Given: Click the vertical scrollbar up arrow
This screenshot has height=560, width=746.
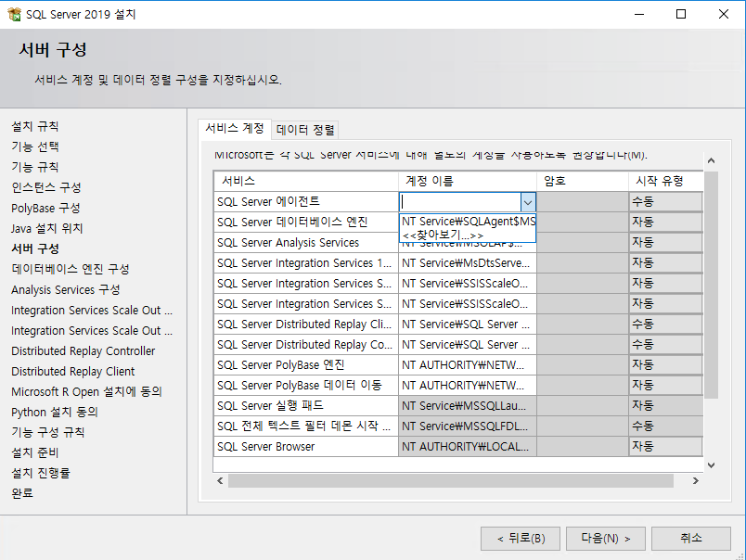Looking at the screenshot, I should [x=712, y=160].
